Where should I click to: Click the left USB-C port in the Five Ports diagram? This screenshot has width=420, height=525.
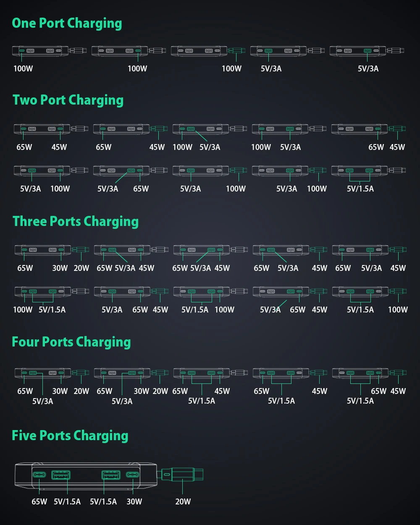click(x=39, y=475)
